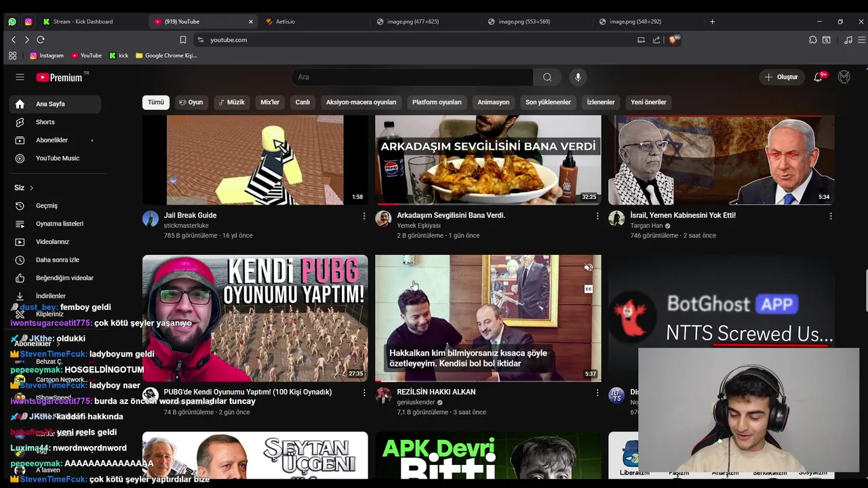Open İsrail, Yemen Kabinesini Yok Etti thumbnail
This screenshot has height=488, width=868.
pyautogui.click(x=722, y=160)
